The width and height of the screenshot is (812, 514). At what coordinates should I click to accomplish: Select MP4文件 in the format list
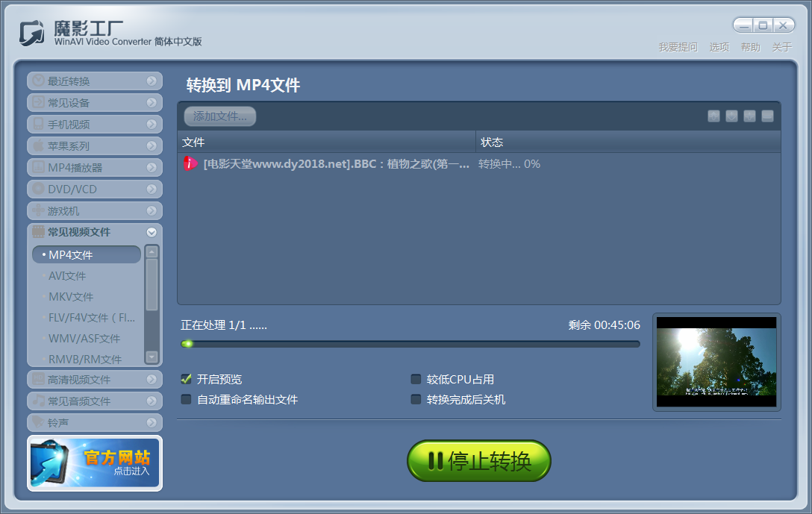[x=87, y=254]
